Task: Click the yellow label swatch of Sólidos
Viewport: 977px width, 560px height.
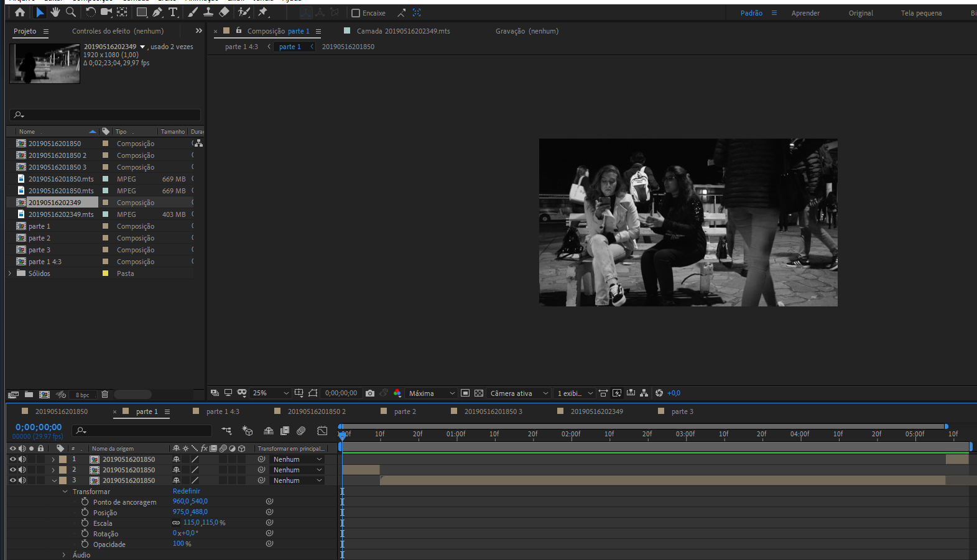Action: [105, 273]
